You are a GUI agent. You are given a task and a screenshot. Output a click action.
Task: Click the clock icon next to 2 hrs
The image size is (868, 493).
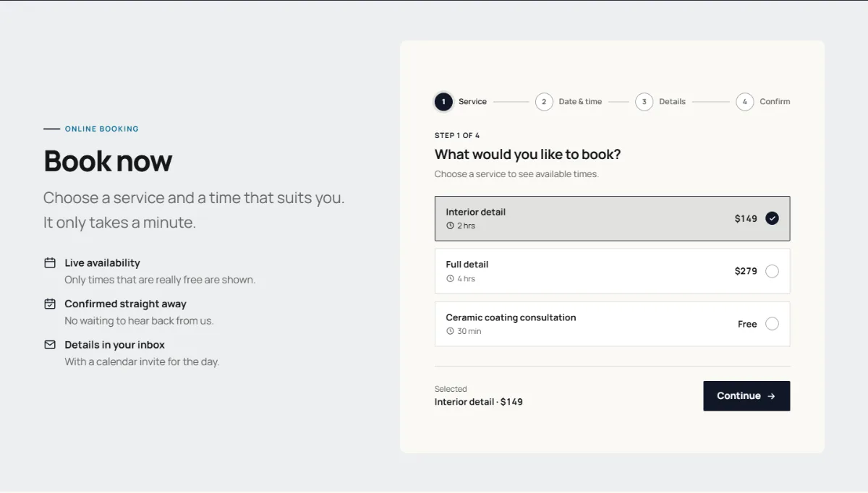[450, 226]
